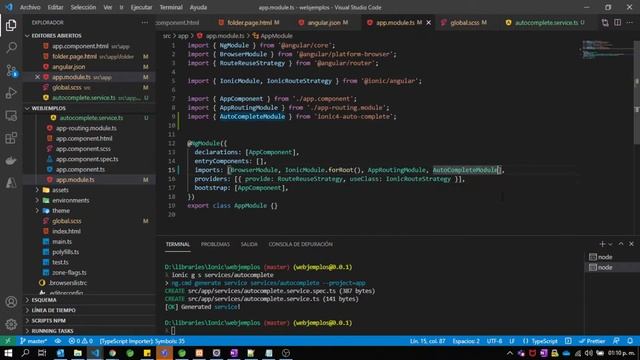Open notifications bell in status bar

630,341
